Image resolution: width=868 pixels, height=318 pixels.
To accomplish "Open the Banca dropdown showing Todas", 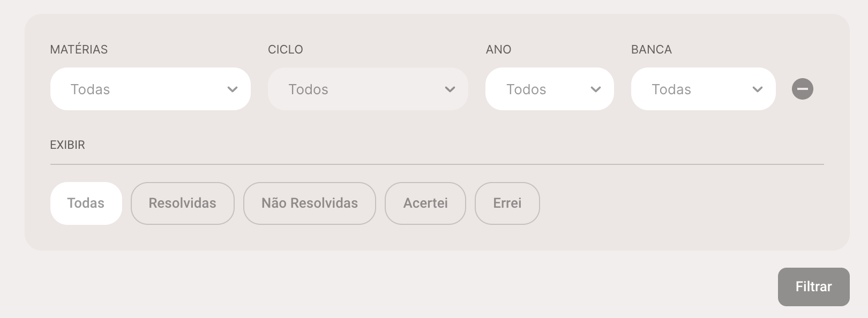I will coord(704,89).
